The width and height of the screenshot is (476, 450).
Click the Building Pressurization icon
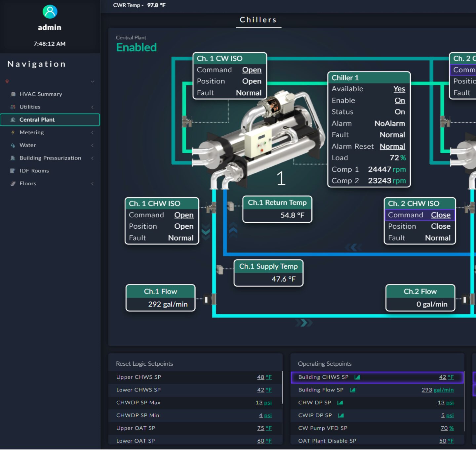(13, 158)
